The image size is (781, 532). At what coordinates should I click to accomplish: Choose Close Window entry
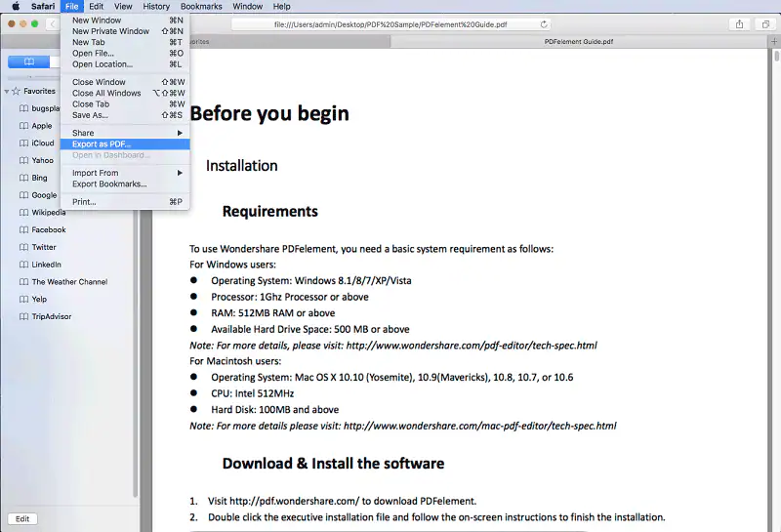tap(125, 82)
